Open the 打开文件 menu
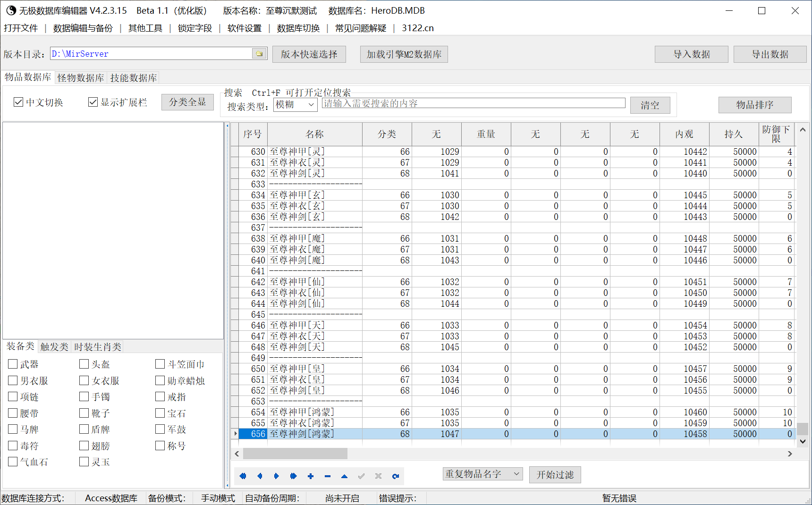The height and width of the screenshot is (505, 812). [x=21, y=28]
